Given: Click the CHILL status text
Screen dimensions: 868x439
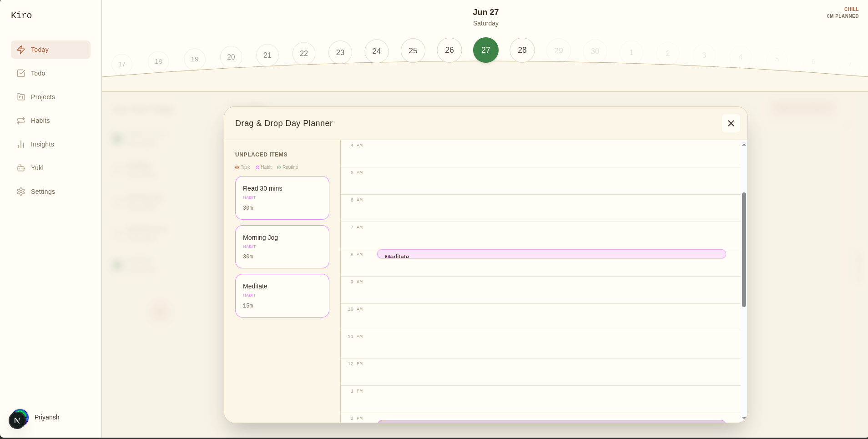Looking at the screenshot, I should pyautogui.click(x=851, y=9).
